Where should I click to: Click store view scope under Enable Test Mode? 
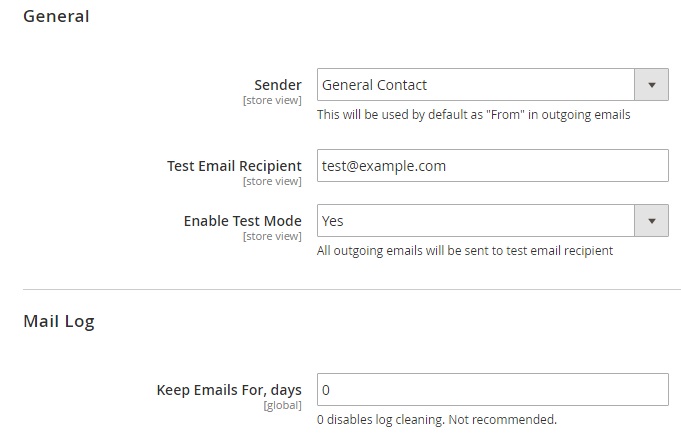pyautogui.click(x=272, y=237)
